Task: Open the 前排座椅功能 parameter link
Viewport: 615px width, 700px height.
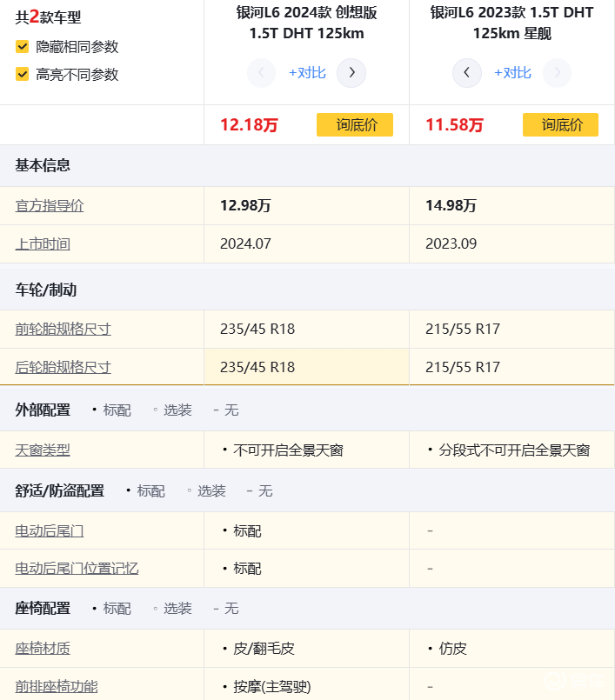Action: tap(57, 687)
